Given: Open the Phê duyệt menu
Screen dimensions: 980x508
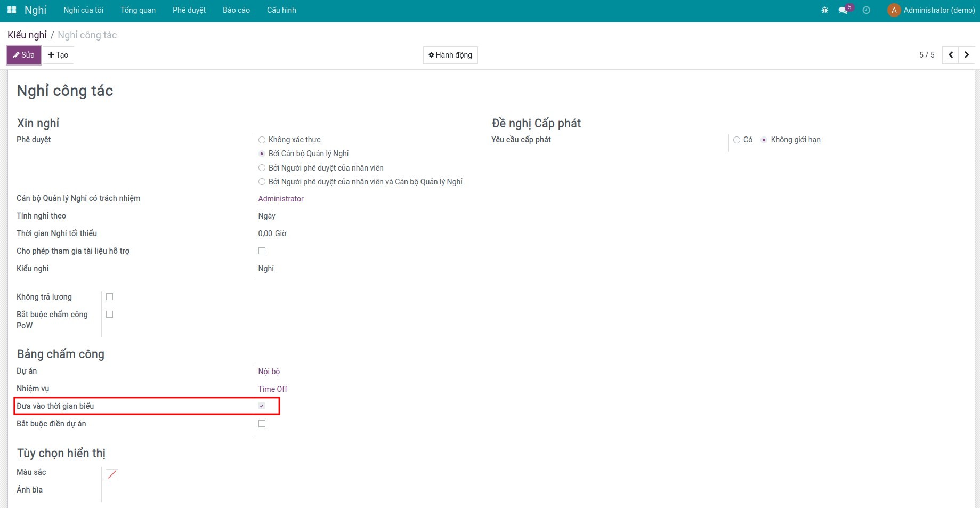Looking at the screenshot, I should pos(189,10).
